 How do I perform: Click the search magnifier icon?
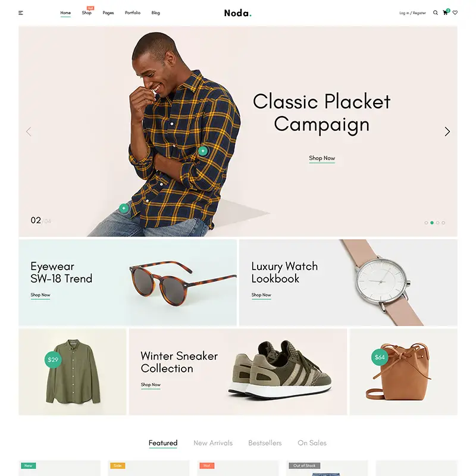tap(436, 12)
